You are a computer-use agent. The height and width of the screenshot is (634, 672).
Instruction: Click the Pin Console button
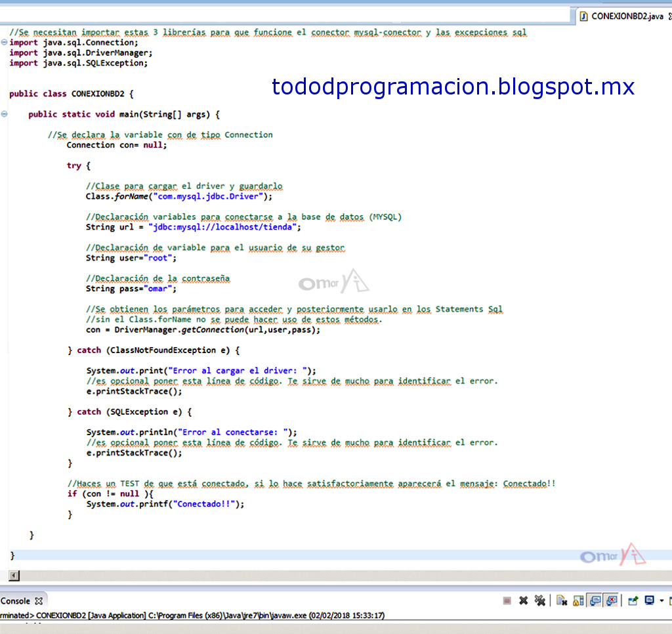[x=633, y=600]
